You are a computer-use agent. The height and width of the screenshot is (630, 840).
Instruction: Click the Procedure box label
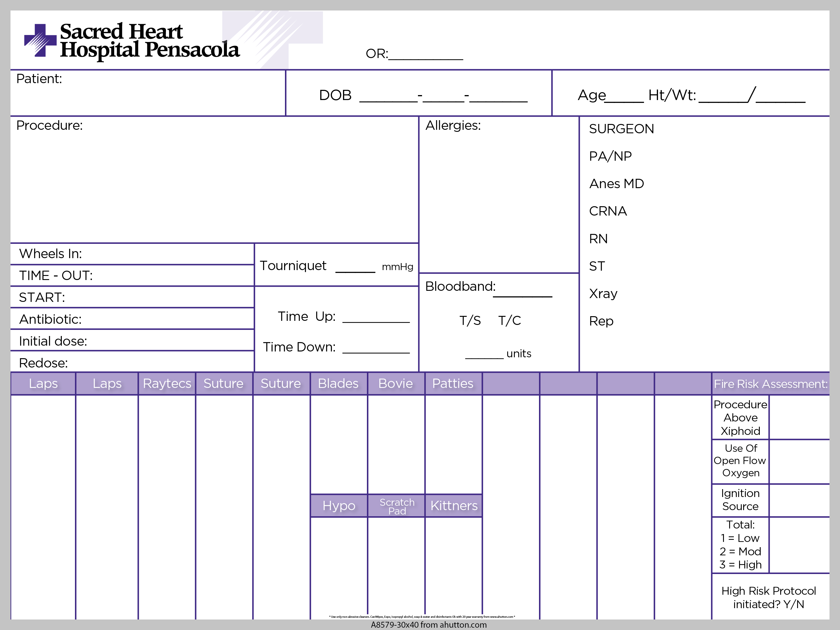click(49, 125)
